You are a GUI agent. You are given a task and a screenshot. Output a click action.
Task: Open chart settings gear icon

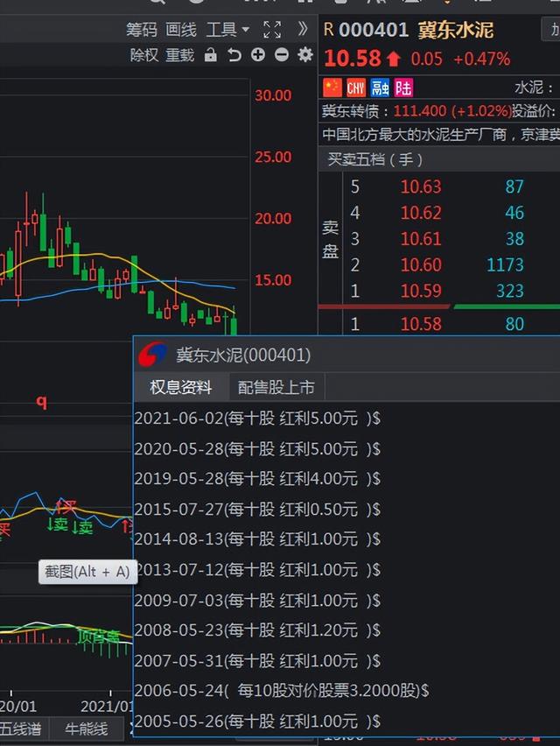tap(305, 54)
